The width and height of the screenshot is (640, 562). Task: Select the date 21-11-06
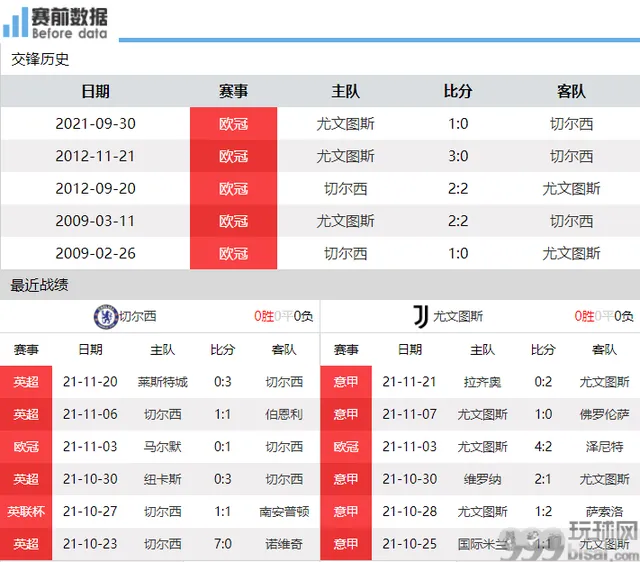click(90, 414)
